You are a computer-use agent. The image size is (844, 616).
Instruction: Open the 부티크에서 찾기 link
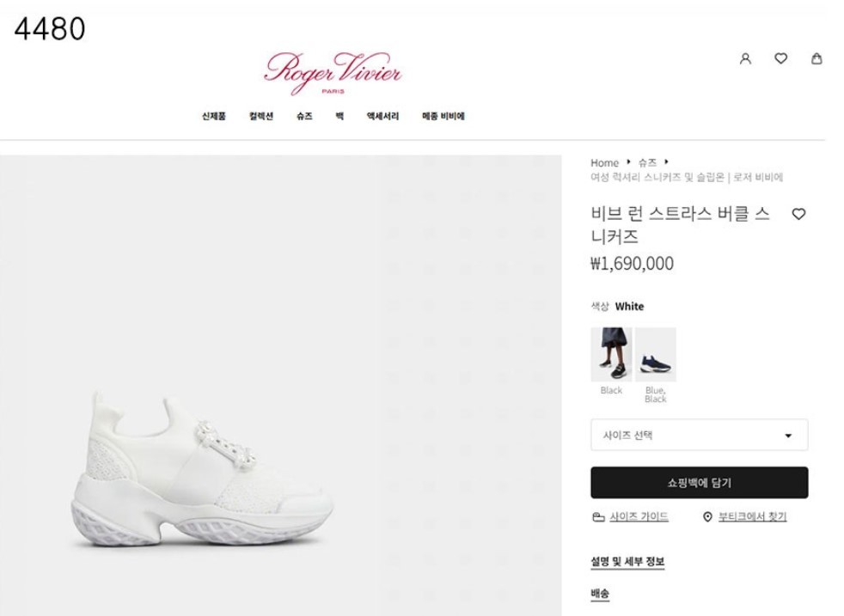click(752, 516)
